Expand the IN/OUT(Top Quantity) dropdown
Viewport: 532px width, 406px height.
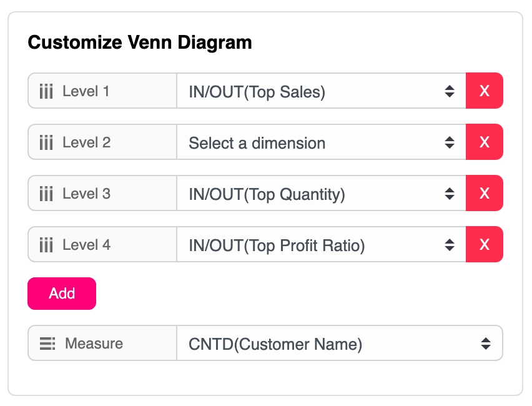tap(321, 194)
